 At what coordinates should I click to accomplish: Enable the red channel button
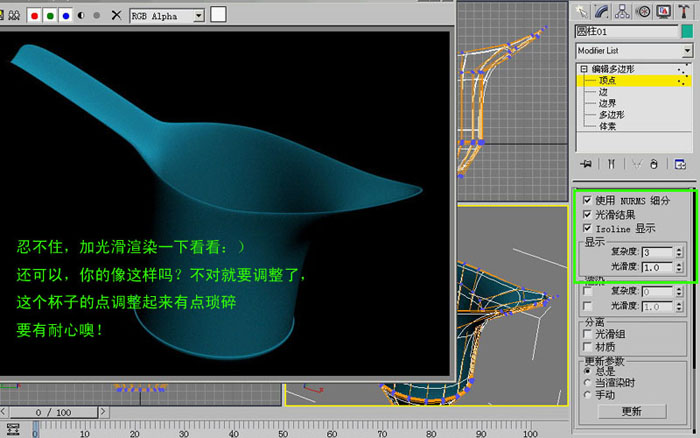click(x=34, y=16)
